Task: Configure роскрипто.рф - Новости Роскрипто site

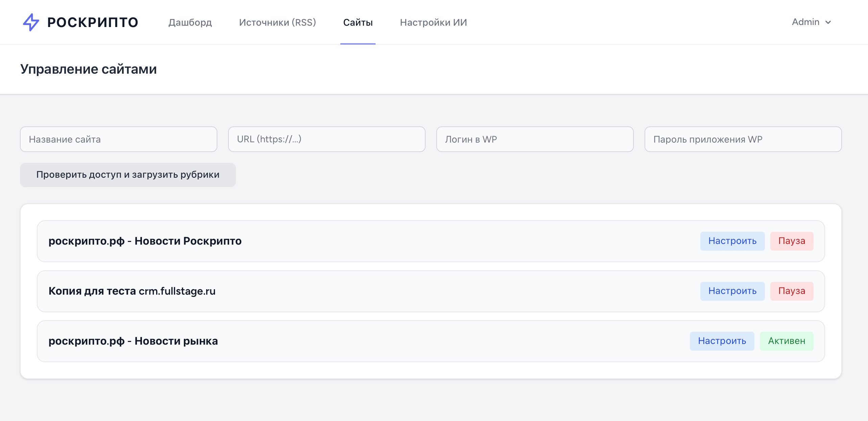Action: click(x=732, y=241)
